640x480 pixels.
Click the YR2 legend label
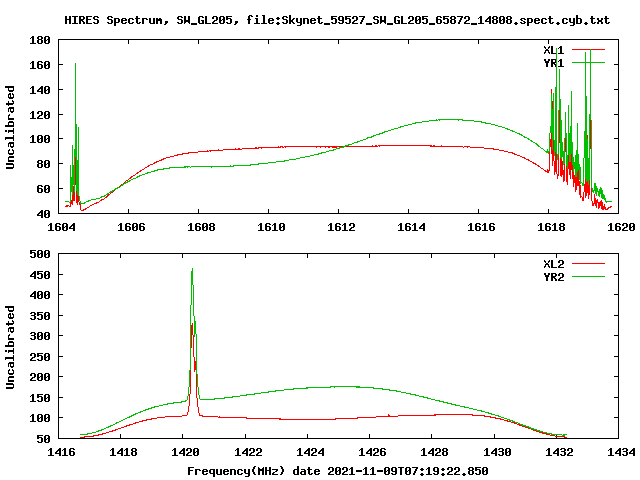pos(553,277)
